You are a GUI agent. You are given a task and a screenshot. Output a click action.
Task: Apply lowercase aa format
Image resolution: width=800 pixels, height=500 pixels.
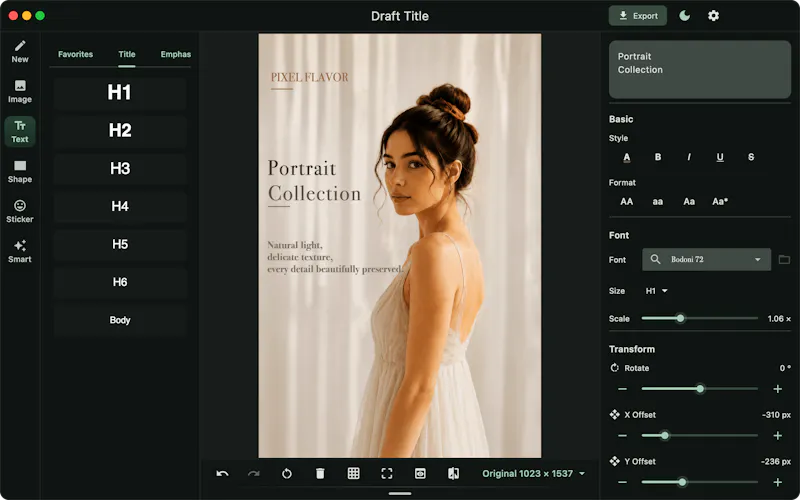pos(658,202)
